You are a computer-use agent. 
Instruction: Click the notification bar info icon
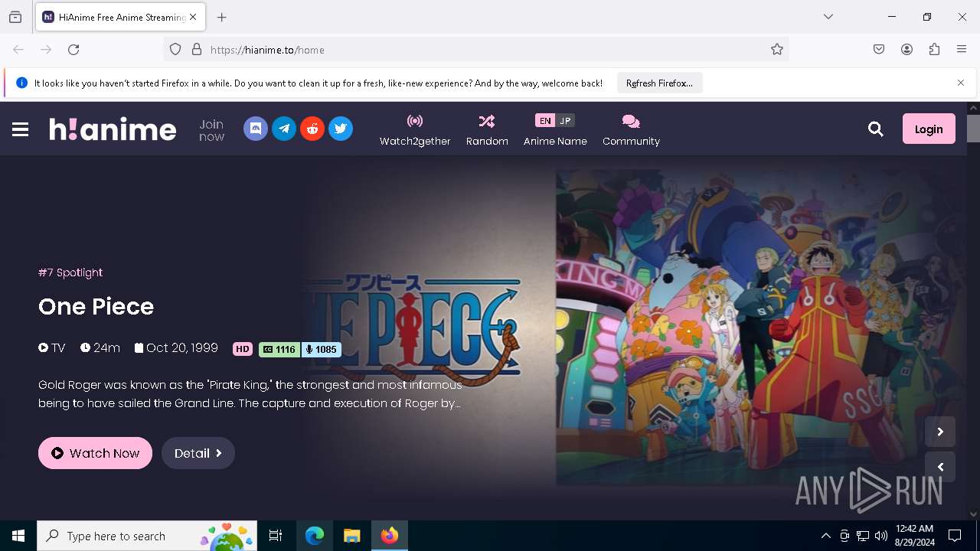[21, 83]
